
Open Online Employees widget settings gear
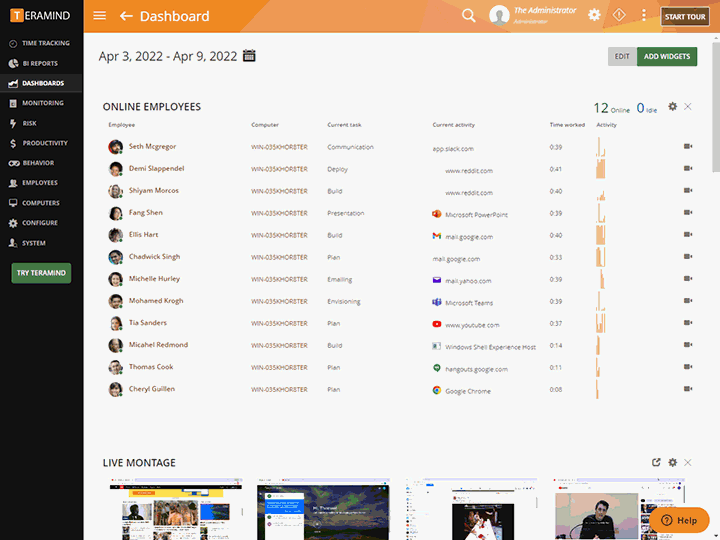pyautogui.click(x=672, y=107)
